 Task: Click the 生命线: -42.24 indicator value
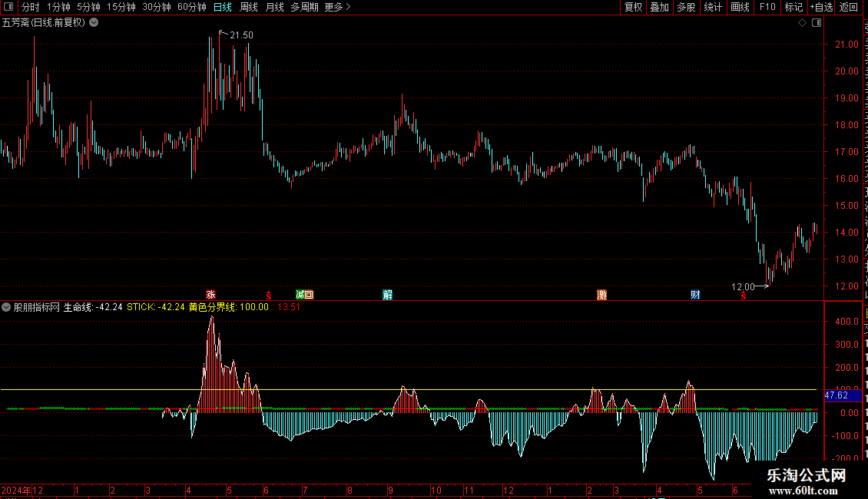click(93, 307)
